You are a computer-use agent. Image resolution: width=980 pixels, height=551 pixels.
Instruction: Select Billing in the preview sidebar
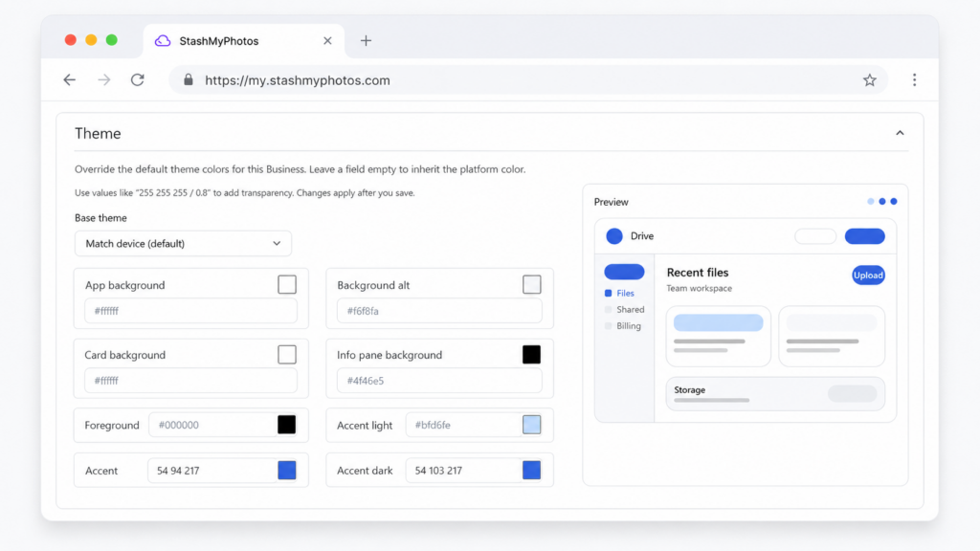coord(622,326)
